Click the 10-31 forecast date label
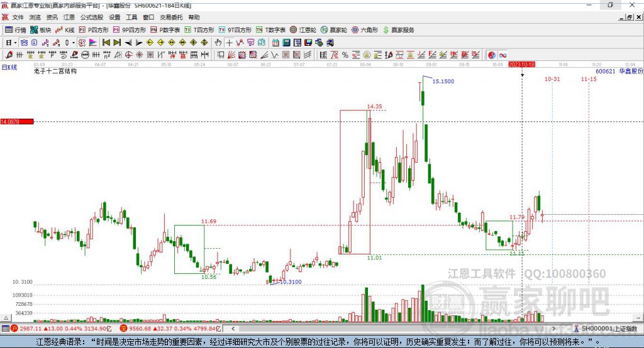The height and width of the screenshot is (348, 644). (x=552, y=79)
